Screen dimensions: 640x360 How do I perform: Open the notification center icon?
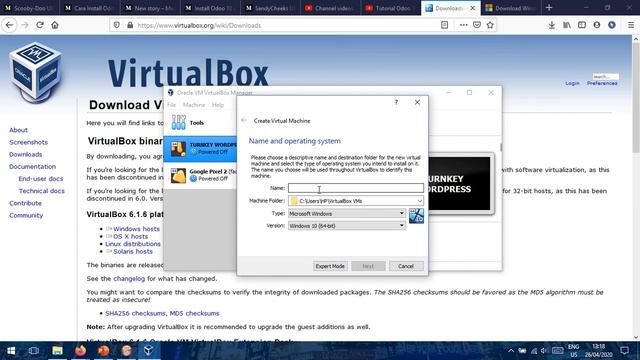(624, 351)
